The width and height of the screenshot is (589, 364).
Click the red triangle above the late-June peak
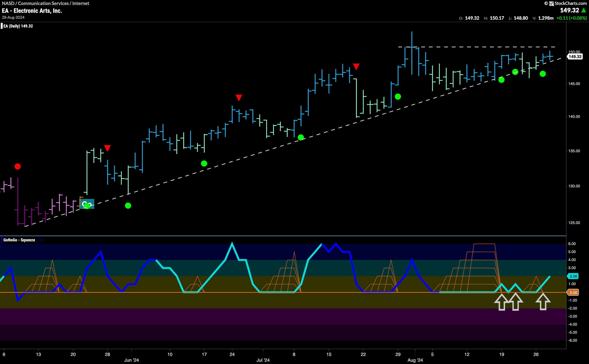tap(239, 98)
